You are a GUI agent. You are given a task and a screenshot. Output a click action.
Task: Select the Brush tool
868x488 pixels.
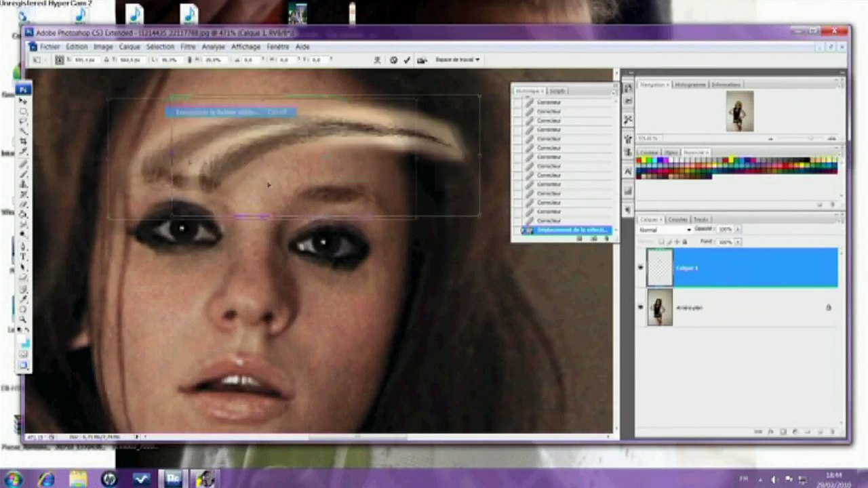pos(23,173)
